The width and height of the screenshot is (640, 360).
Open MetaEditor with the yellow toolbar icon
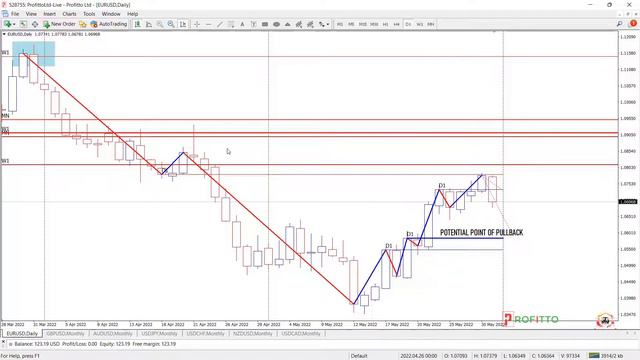pos(83,24)
